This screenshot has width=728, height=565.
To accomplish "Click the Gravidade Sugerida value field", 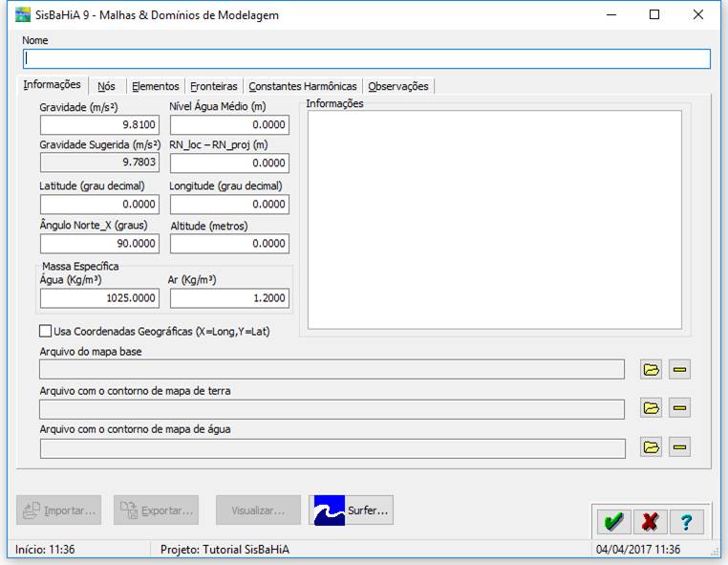I will point(99,163).
